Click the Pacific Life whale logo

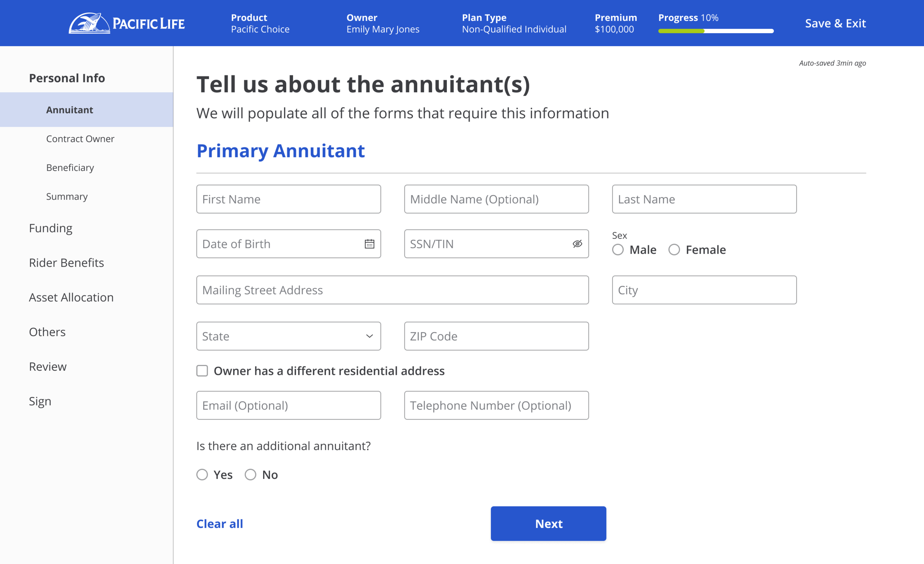coord(89,23)
